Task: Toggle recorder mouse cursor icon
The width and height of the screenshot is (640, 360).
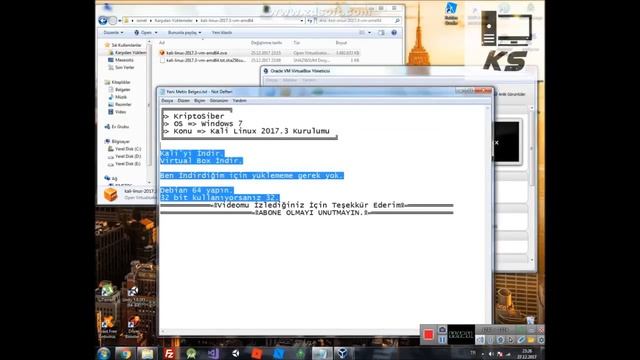Action: [x=510, y=340]
